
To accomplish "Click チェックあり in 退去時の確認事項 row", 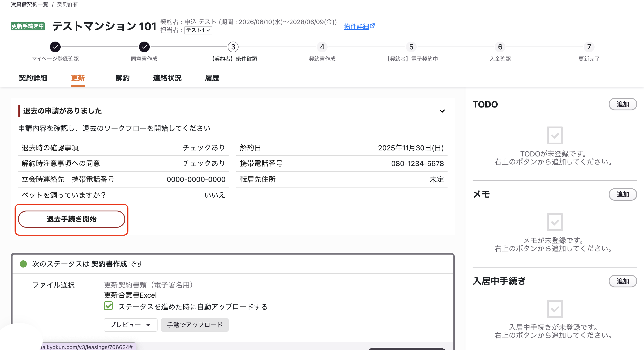I will coord(204,148).
